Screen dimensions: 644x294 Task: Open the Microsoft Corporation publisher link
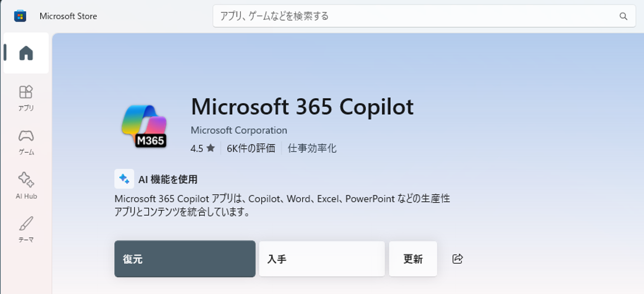[239, 130]
